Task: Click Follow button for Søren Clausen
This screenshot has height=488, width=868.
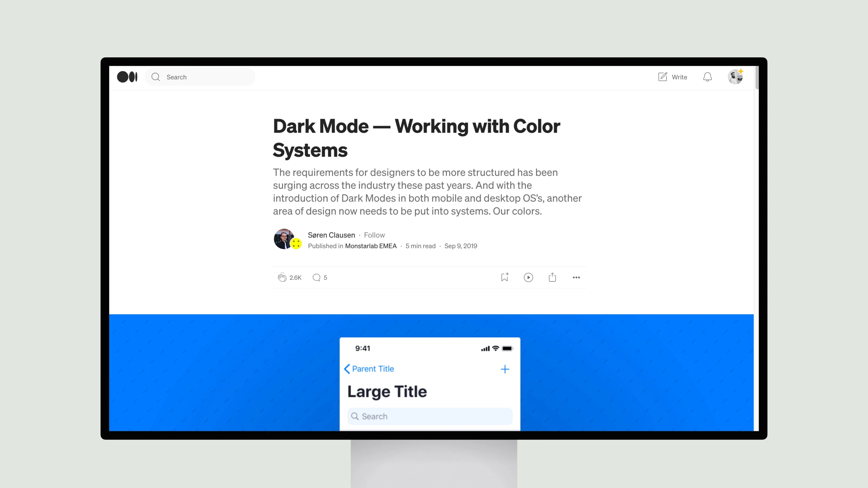Action: [x=374, y=234]
